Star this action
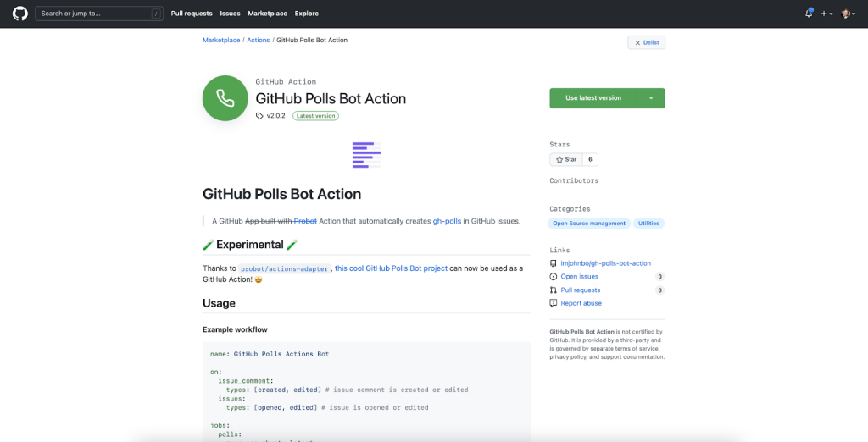The height and width of the screenshot is (442, 868). point(565,159)
